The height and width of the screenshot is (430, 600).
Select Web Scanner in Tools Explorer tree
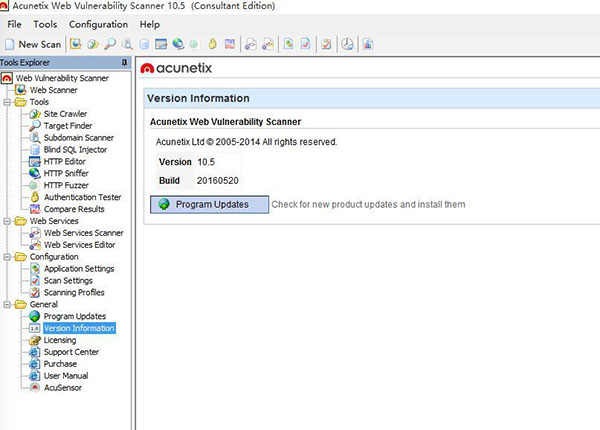[x=54, y=90]
